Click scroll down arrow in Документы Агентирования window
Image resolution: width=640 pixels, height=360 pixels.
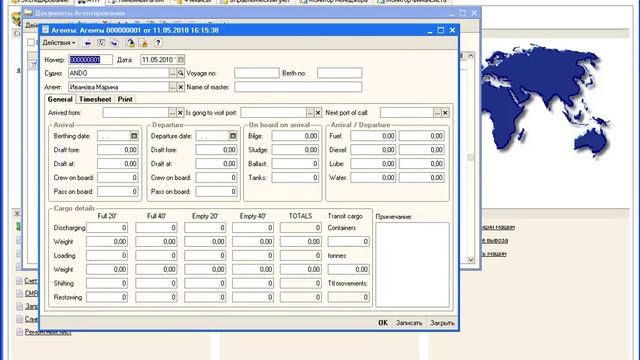[471, 260]
